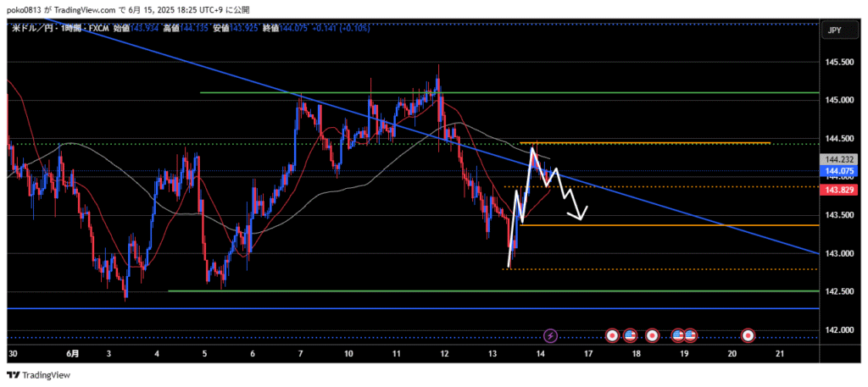Click the red 143.829 price label
The image size is (868, 387).
[x=837, y=191]
